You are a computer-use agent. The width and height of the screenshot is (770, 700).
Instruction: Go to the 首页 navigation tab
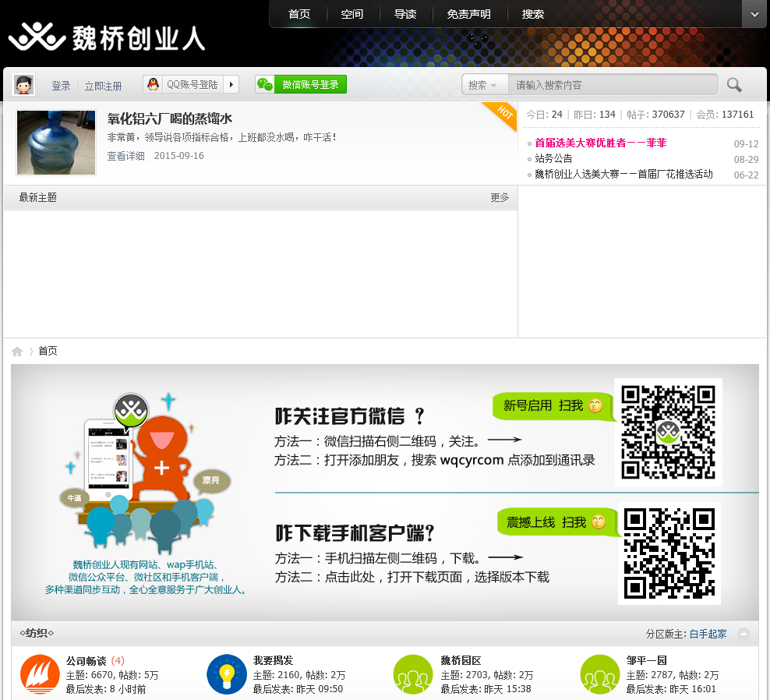[299, 14]
